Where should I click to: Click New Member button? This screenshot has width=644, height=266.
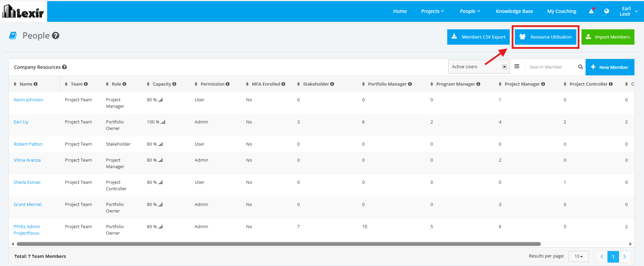click(610, 67)
